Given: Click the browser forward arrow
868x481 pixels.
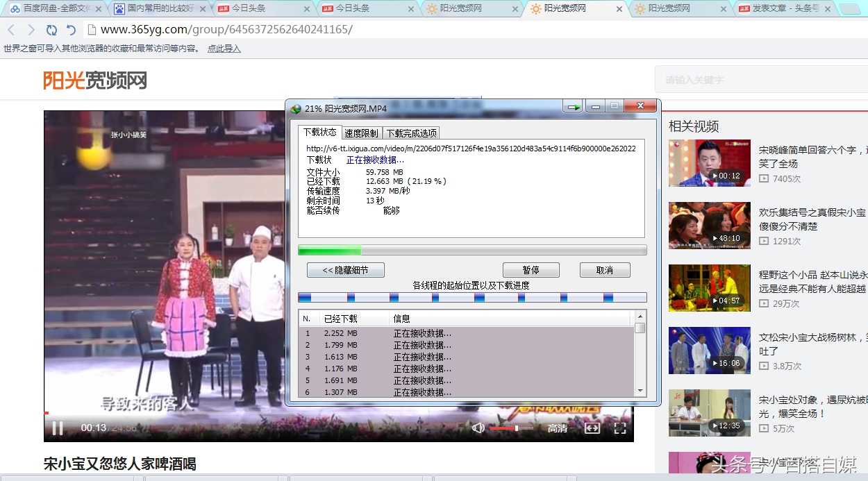Looking at the screenshot, I should 31,30.
